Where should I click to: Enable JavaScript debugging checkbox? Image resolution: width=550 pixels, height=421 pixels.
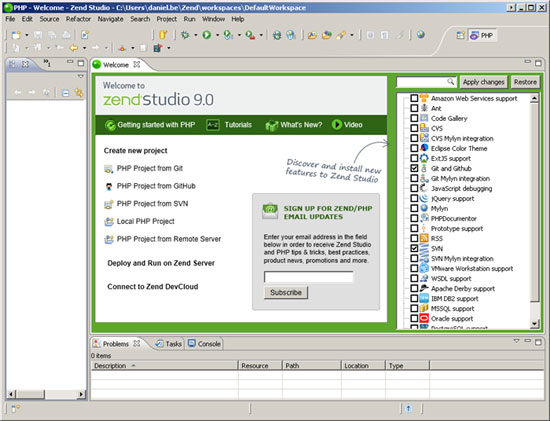414,188
